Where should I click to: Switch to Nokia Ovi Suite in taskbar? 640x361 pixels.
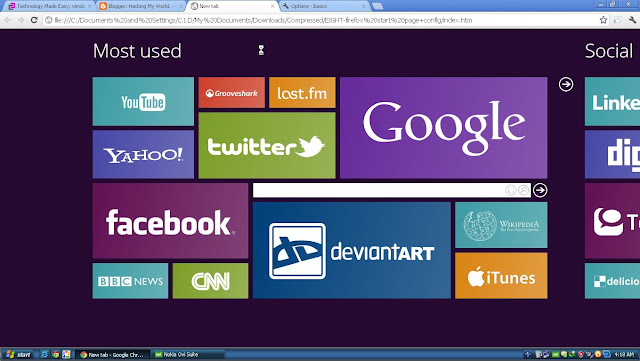tap(187, 354)
